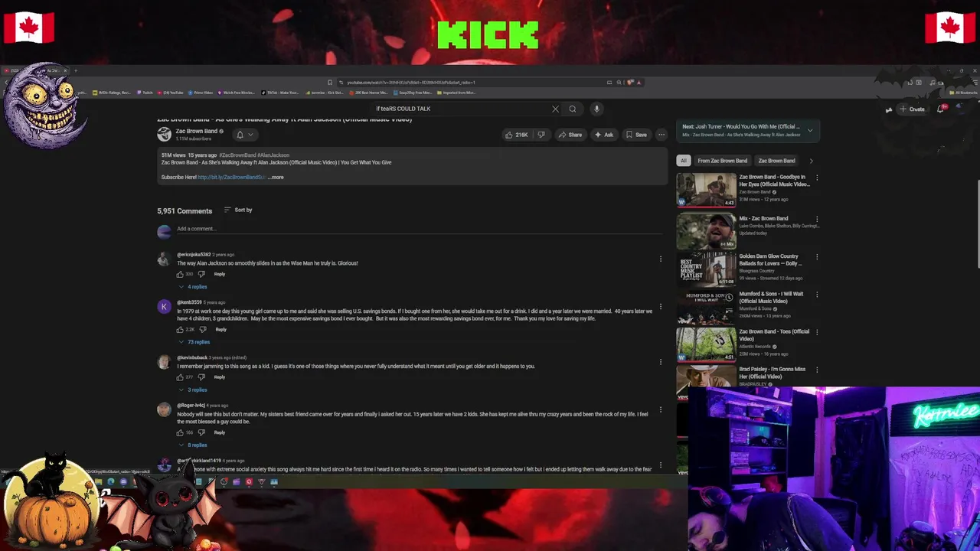Open menu for 'Golden Barn Glow' suggestion
This screenshot has width=980, height=551.
[817, 257]
